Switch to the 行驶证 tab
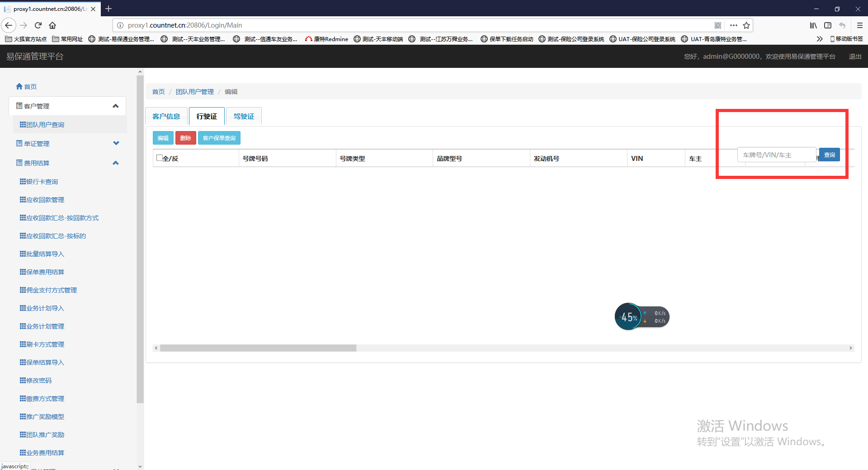This screenshot has height=470, width=868. 207,116
